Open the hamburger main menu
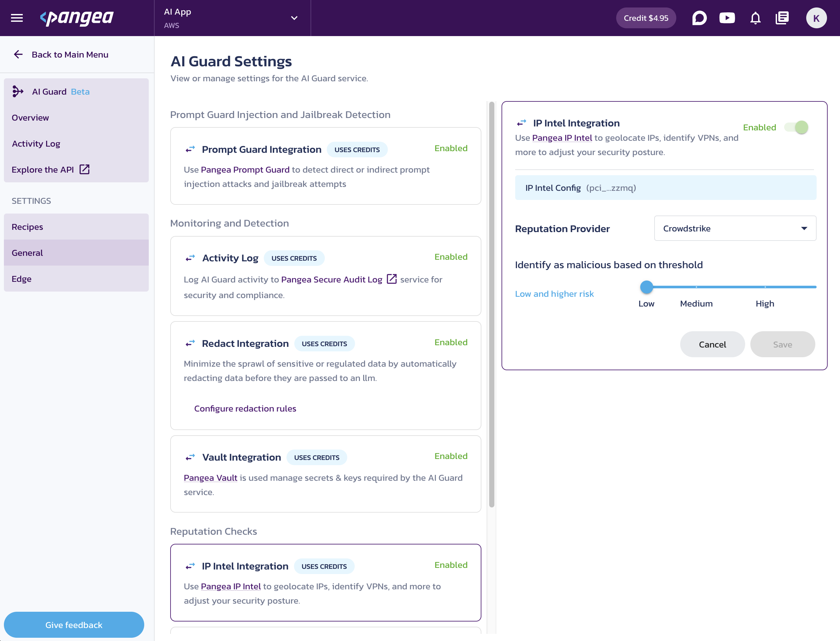Viewport: 840px width, 641px height. (17, 18)
